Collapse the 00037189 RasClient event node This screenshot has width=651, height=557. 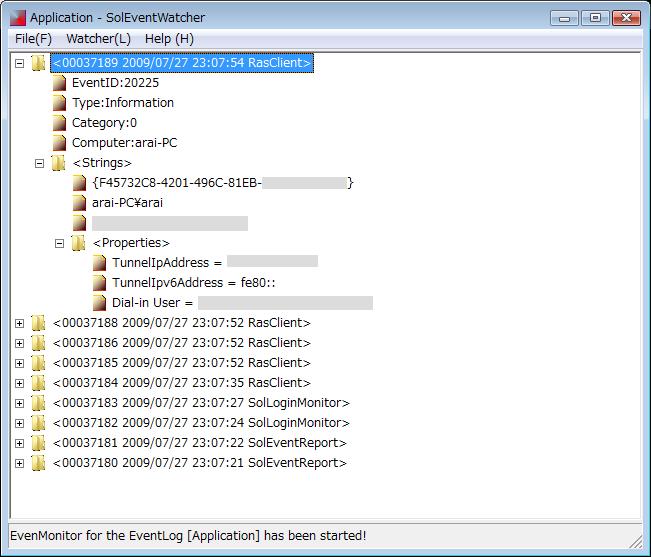coord(20,64)
